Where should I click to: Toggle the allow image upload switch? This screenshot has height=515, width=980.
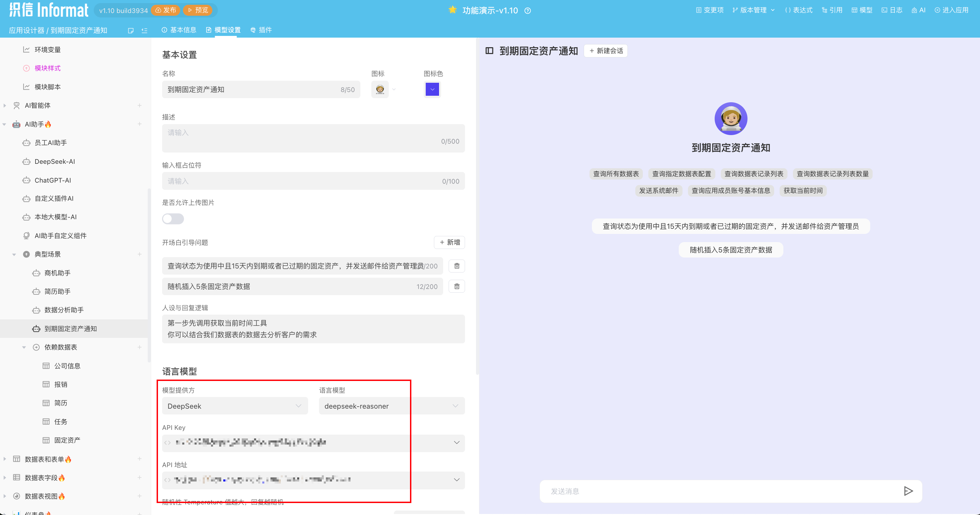click(x=173, y=219)
